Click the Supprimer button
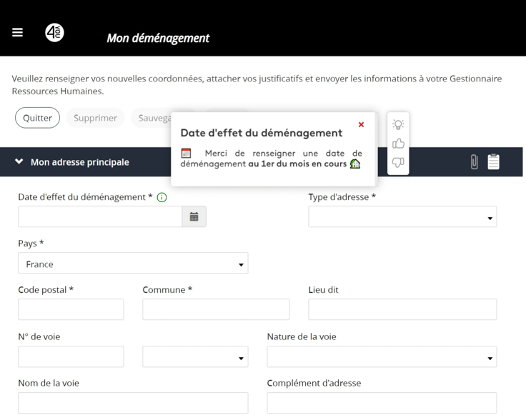Screen dimensions: 526x420 pos(95,118)
